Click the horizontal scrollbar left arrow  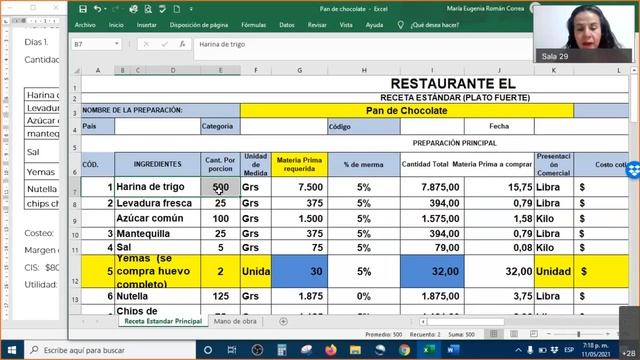pos(423,322)
